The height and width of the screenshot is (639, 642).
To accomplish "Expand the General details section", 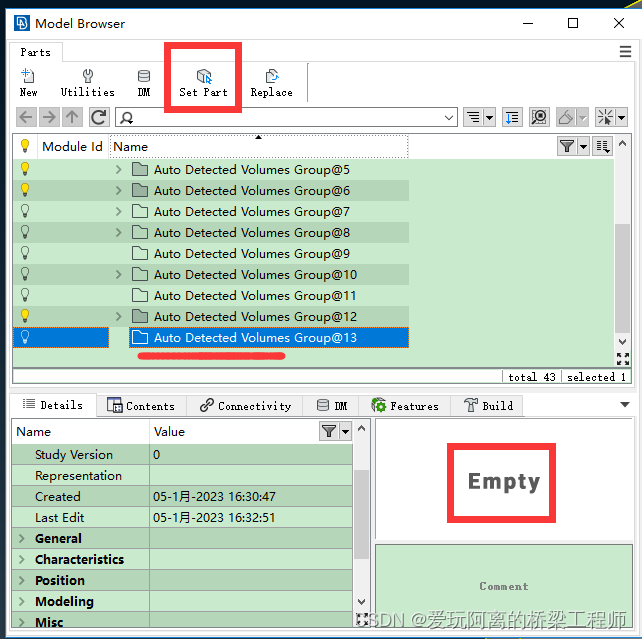I will click(22, 538).
